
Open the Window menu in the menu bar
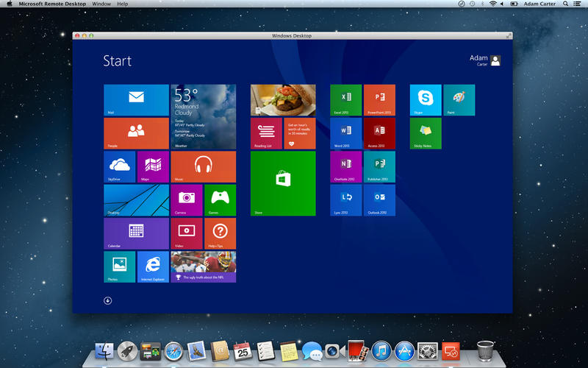tap(102, 4)
